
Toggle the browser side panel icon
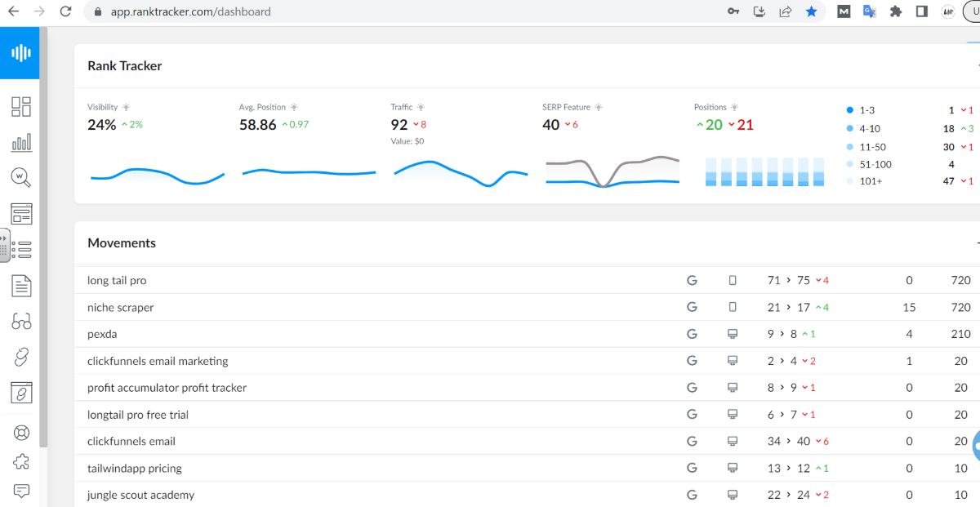coord(921,11)
